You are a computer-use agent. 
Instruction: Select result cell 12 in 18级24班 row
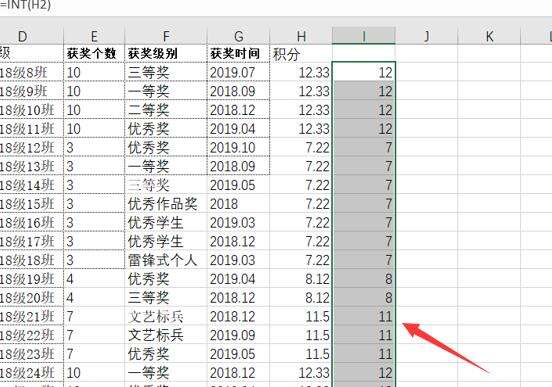[364, 373]
